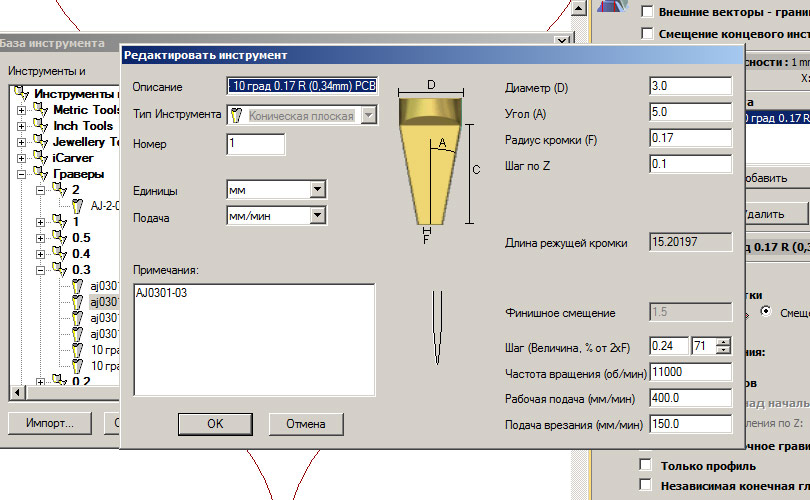
Task: Expand the group 0.5 tree node
Action: [40, 238]
